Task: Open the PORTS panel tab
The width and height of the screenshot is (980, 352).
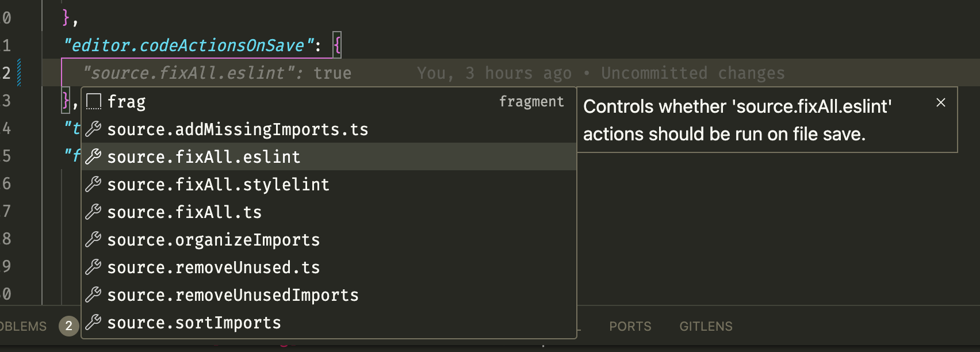Action: (x=630, y=326)
